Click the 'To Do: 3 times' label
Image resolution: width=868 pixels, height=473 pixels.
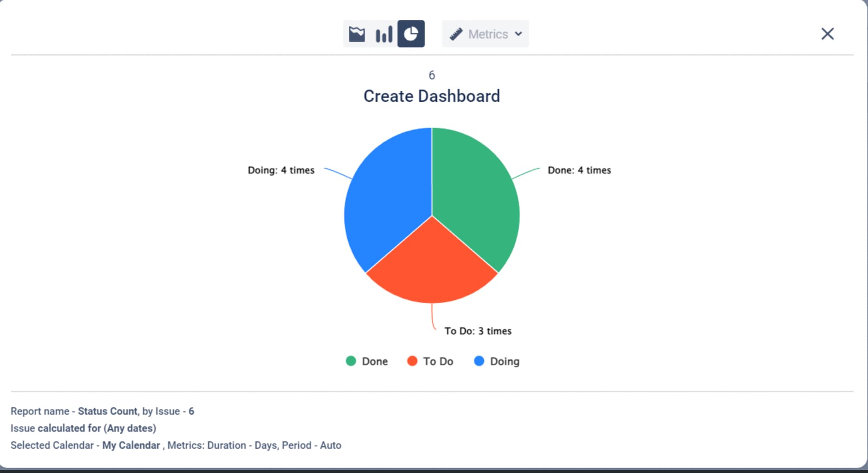click(x=478, y=331)
